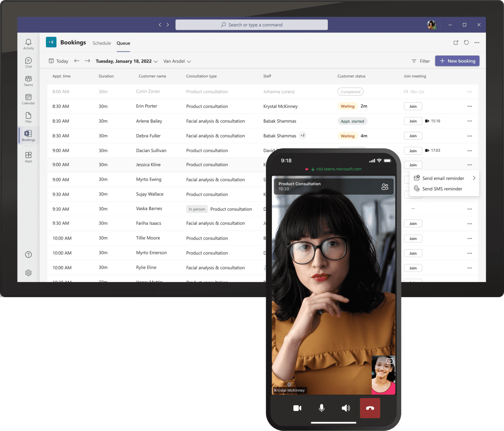Screen dimensions: 504x431
Task: Tap the phone self-view thumbnail
Action: coord(383,375)
